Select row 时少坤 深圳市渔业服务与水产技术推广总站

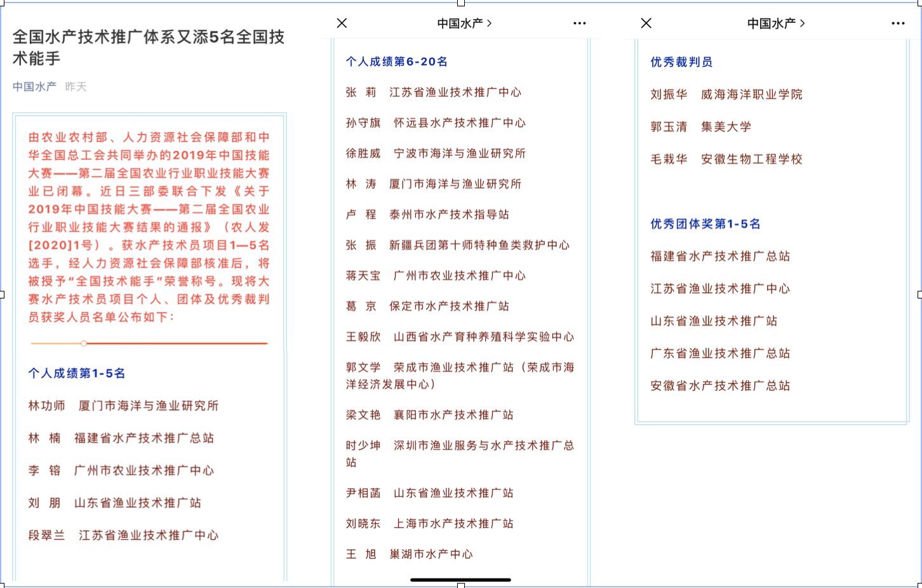[x=460, y=454]
